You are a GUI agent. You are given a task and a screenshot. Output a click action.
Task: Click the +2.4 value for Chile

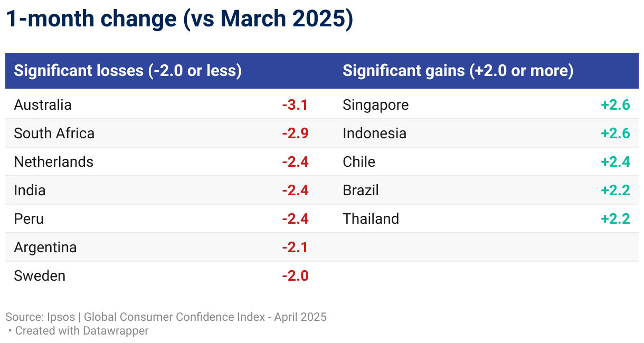615,162
